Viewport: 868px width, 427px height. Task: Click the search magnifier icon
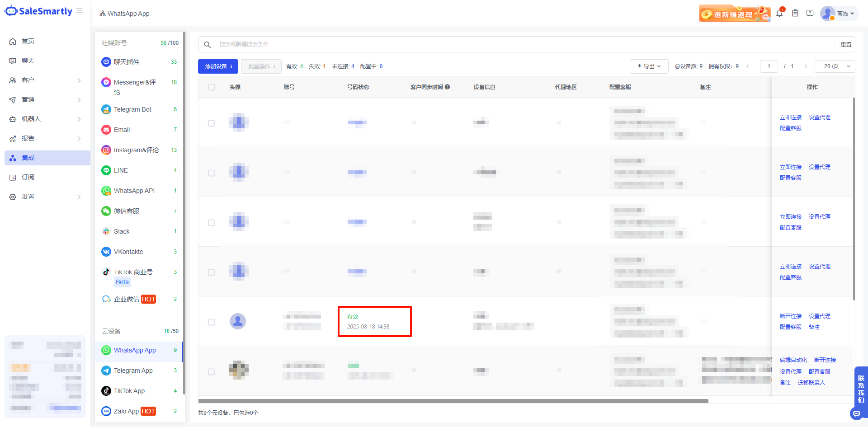coord(208,44)
